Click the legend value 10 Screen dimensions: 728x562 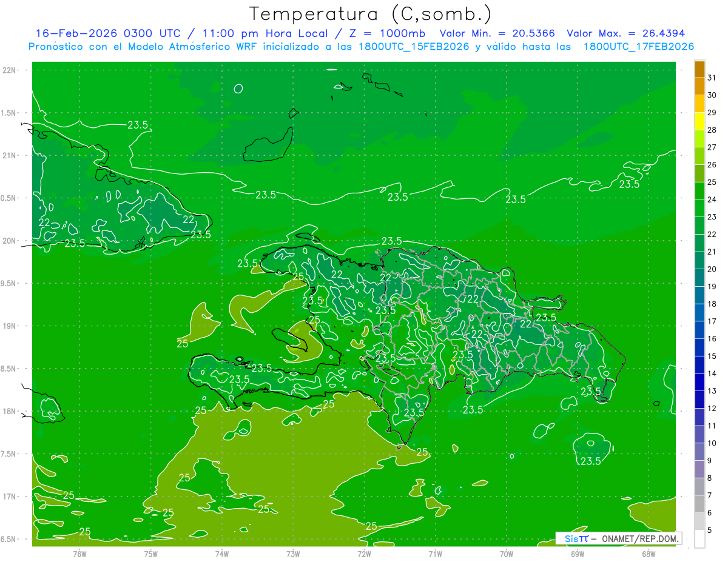point(712,443)
